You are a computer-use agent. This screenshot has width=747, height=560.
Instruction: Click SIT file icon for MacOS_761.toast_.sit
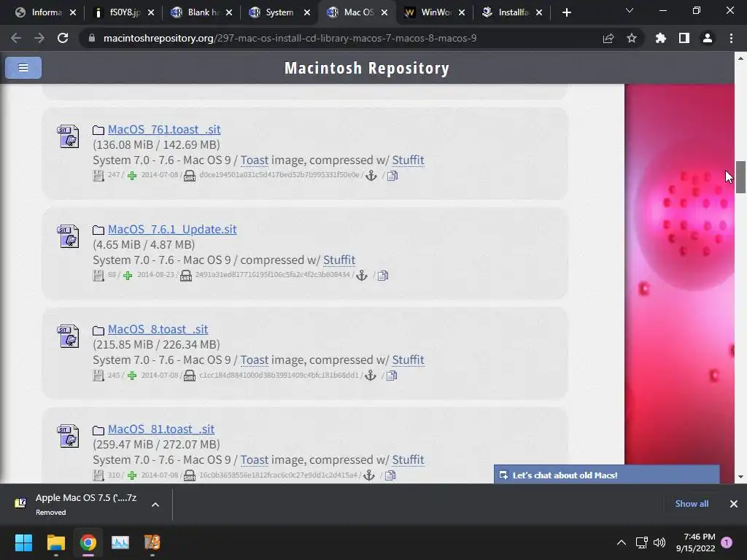pyautogui.click(x=69, y=136)
